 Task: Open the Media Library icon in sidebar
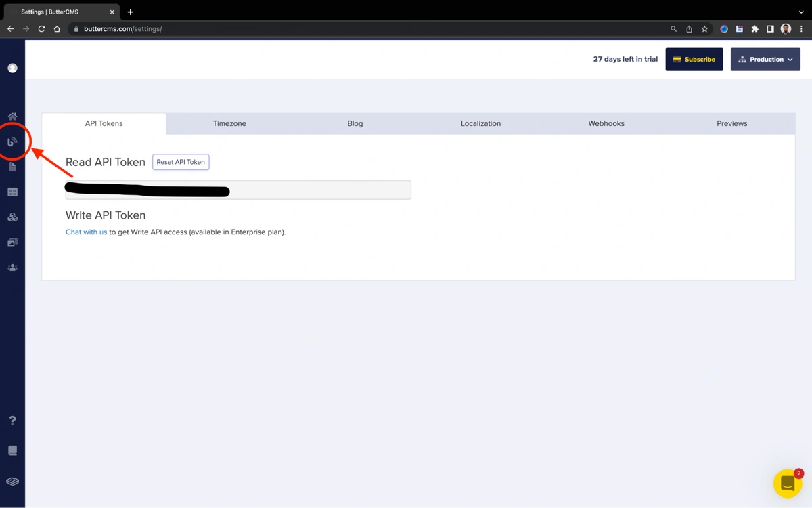click(x=12, y=242)
